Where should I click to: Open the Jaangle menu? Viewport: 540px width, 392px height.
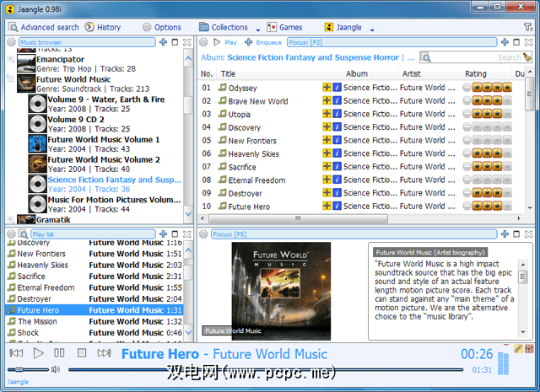(343, 27)
